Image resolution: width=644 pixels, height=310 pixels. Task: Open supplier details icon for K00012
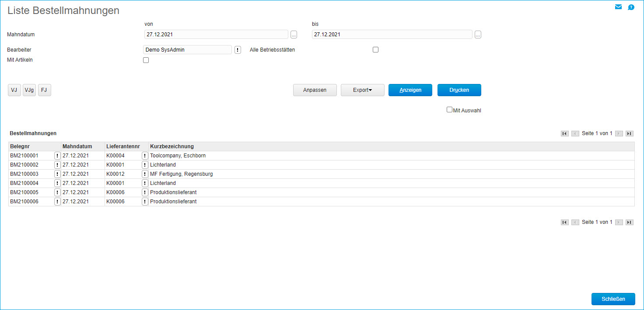pos(144,174)
